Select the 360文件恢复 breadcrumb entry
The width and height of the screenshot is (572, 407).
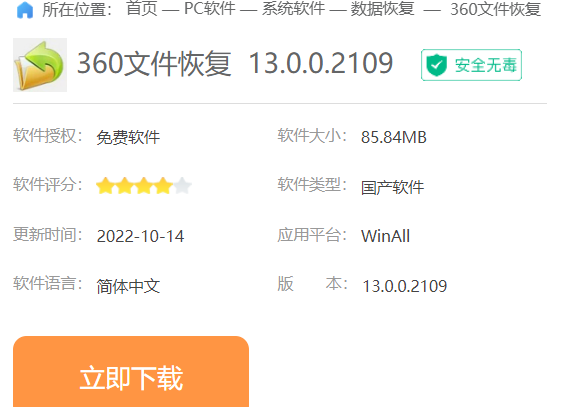(x=495, y=9)
